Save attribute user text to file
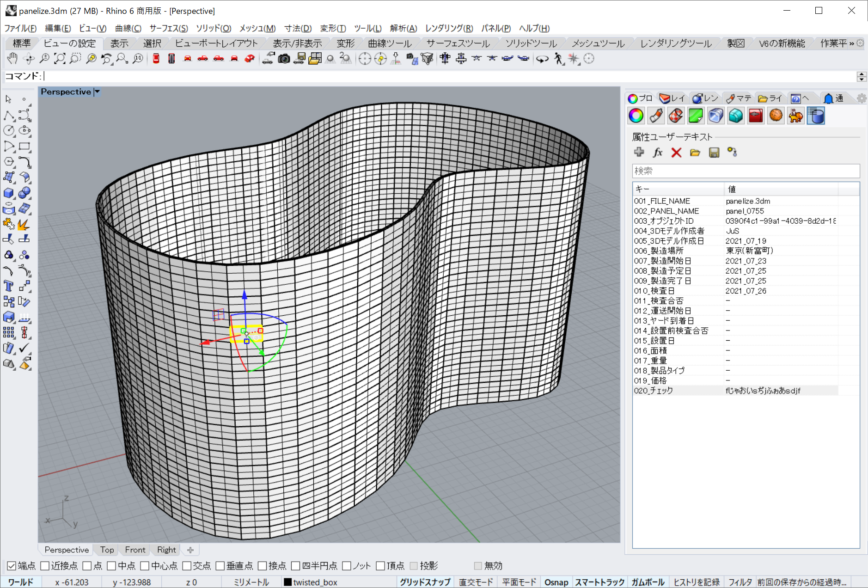 pos(714,152)
